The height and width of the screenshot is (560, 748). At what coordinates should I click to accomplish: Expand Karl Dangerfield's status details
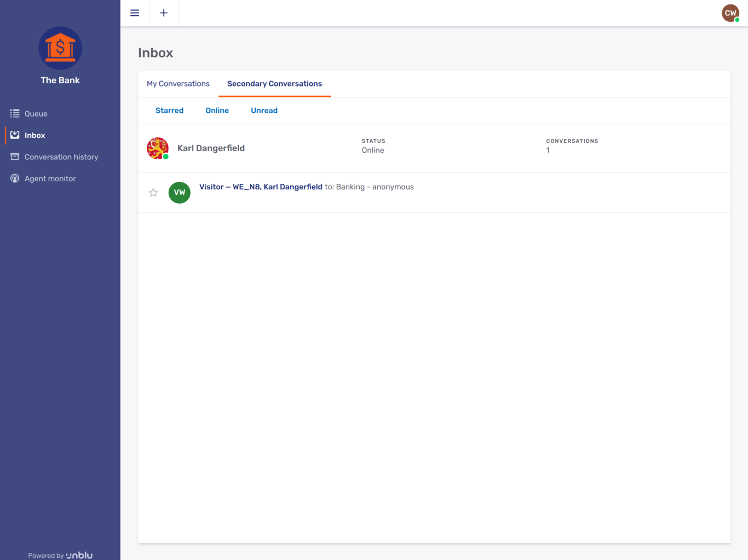(x=373, y=149)
